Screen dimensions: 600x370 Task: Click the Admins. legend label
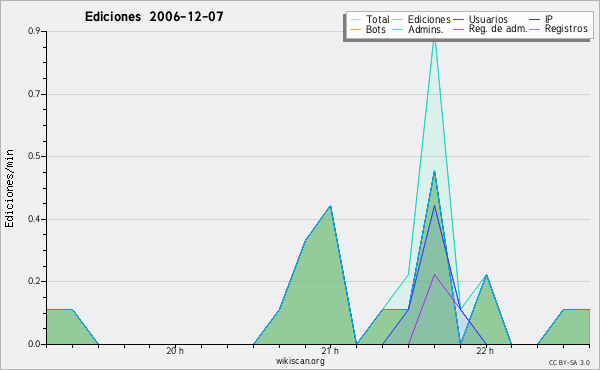426,29
